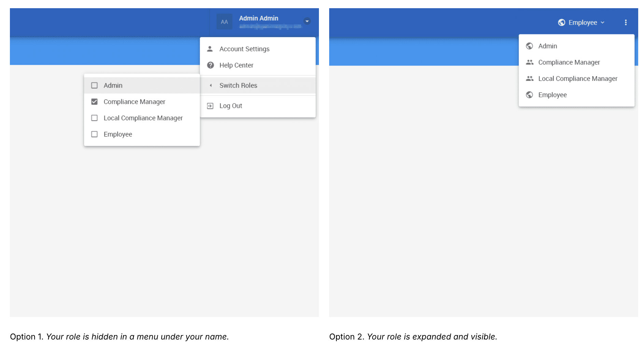
Task: Click the globe icon beside Employee in list
Action: coord(529,95)
